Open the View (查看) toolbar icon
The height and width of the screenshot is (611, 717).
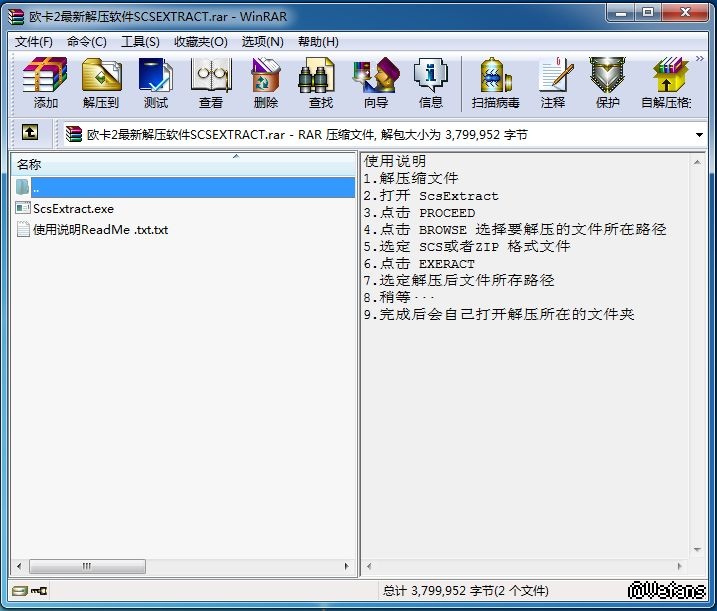coord(211,83)
